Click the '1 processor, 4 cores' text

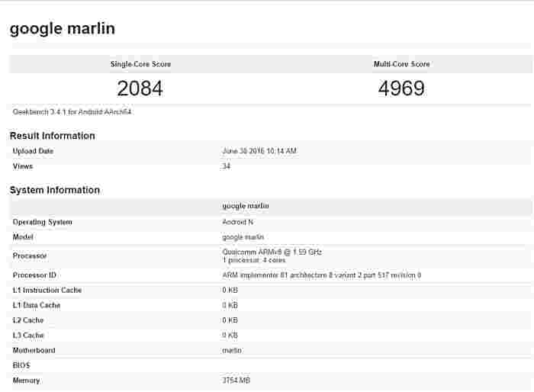point(254,260)
